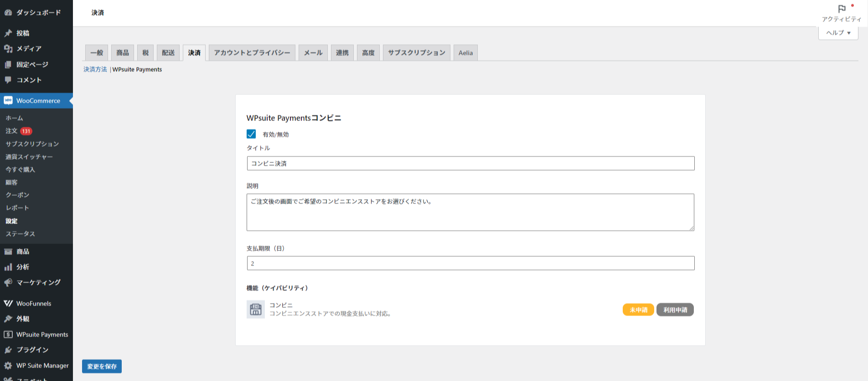Screen dimensions: 868x381
Task: Click the gear icon beside WP Suite Manager
Action: [x=8, y=365]
